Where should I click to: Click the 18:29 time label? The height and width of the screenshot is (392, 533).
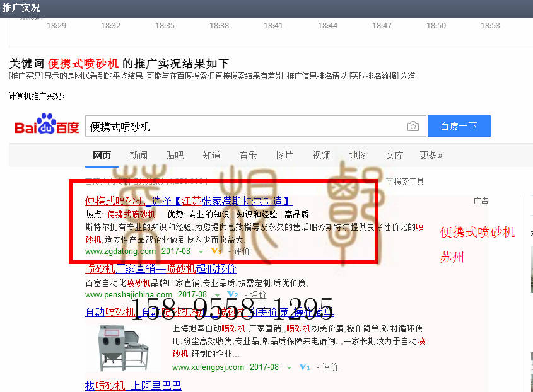pos(56,25)
